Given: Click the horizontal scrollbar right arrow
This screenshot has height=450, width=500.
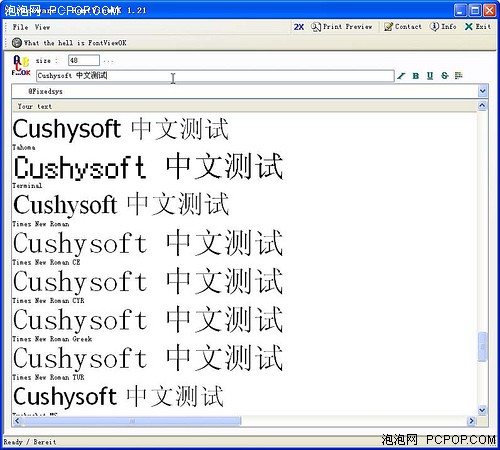Looking at the screenshot, I should point(471,421).
